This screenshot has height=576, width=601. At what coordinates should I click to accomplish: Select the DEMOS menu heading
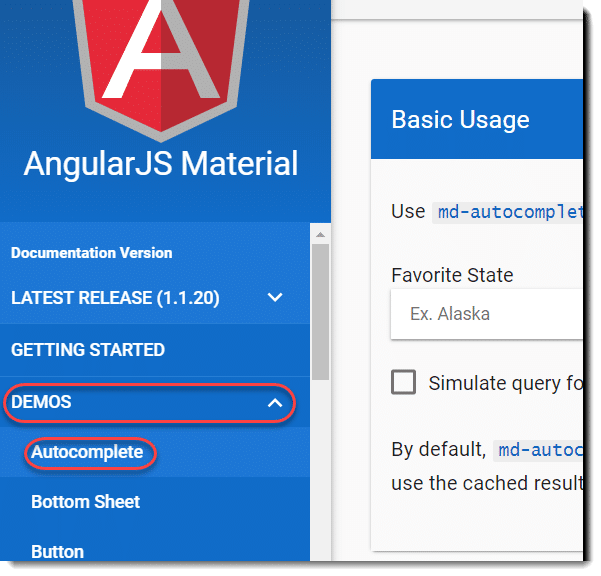tap(41, 402)
